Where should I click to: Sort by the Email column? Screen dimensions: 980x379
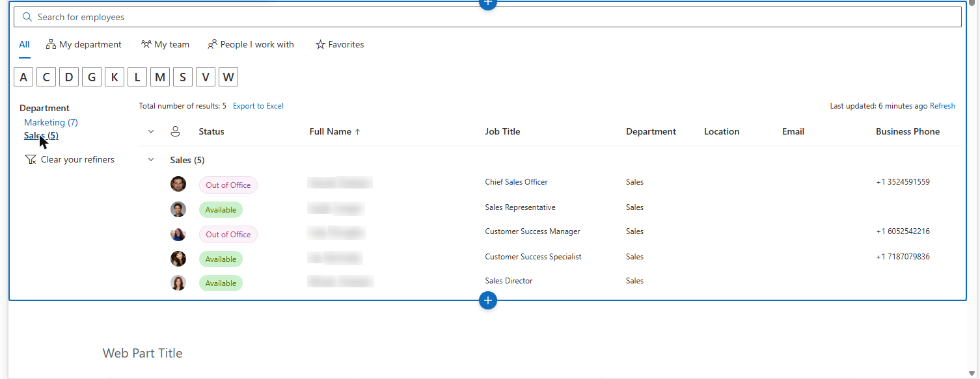tap(793, 131)
